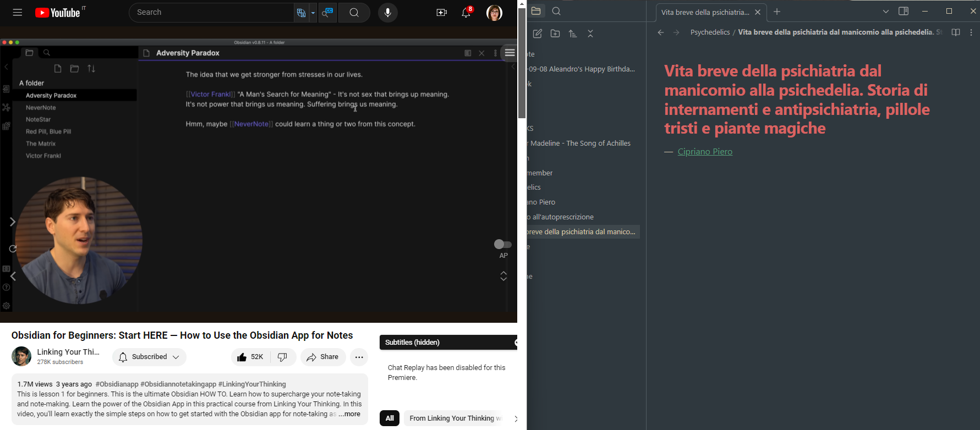The image size is (980, 430).
Task: Select the breve della psichiatria dal manico... note
Action: point(583,232)
